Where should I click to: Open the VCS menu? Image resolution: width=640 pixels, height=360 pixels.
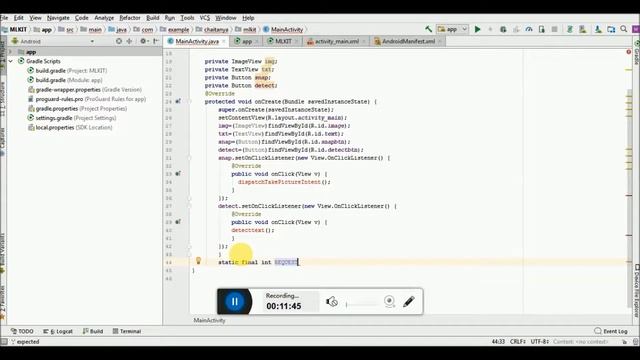click(204, 18)
